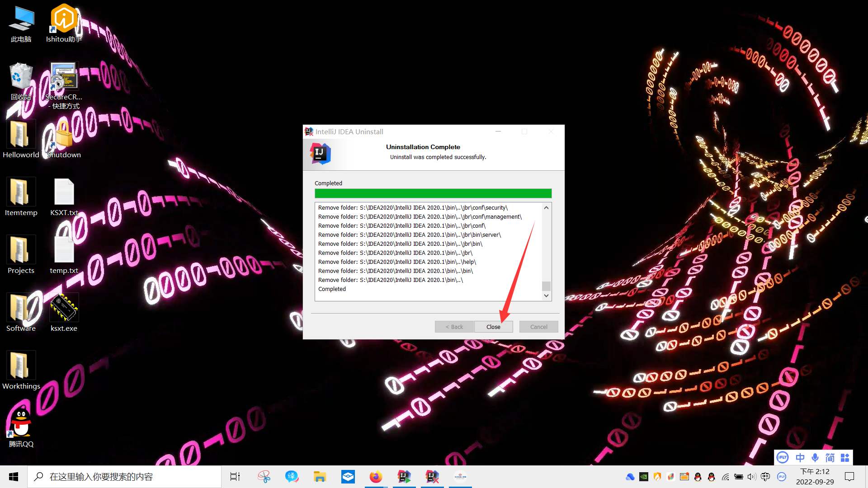Open the notification center icon
The image size is (868, 488).
pos(849,477)
